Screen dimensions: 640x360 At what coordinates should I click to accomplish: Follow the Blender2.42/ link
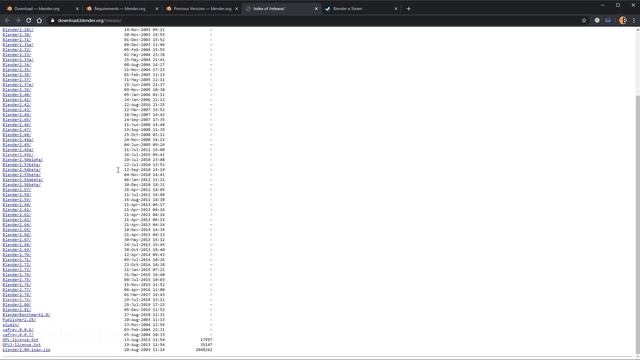point(17,105)
